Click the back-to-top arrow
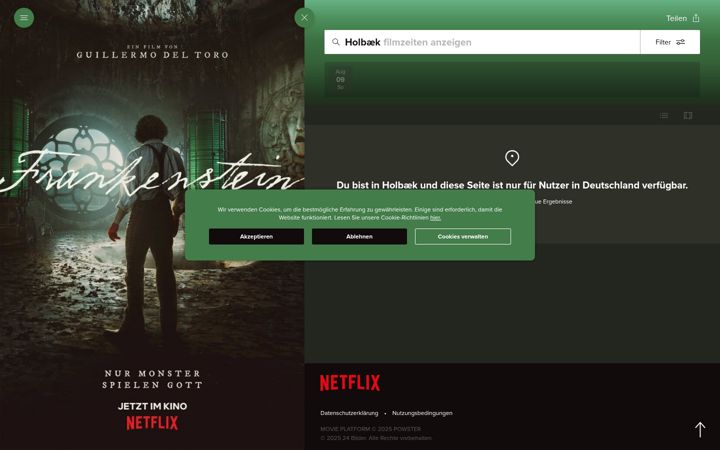Viewport: 720px width, 450px height. point(700,430)
